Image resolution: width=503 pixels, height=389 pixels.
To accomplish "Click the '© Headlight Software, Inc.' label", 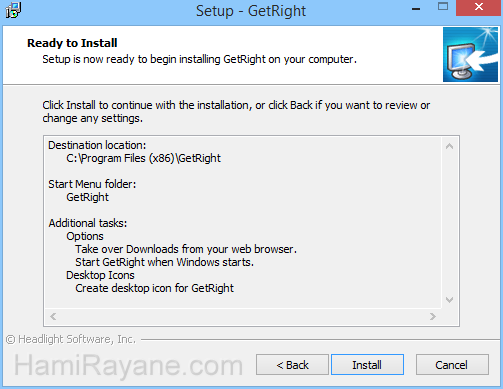I will pos(71,339).
